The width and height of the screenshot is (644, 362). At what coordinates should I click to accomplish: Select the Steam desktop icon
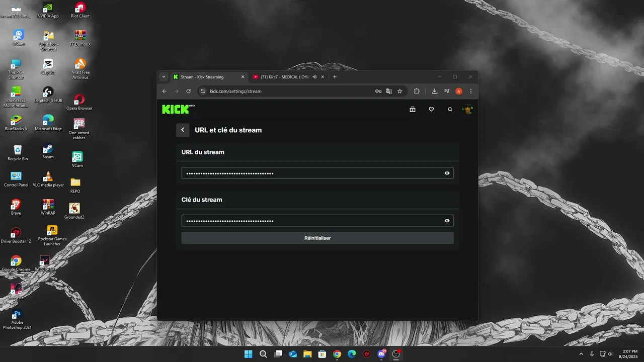pos(48,151)
